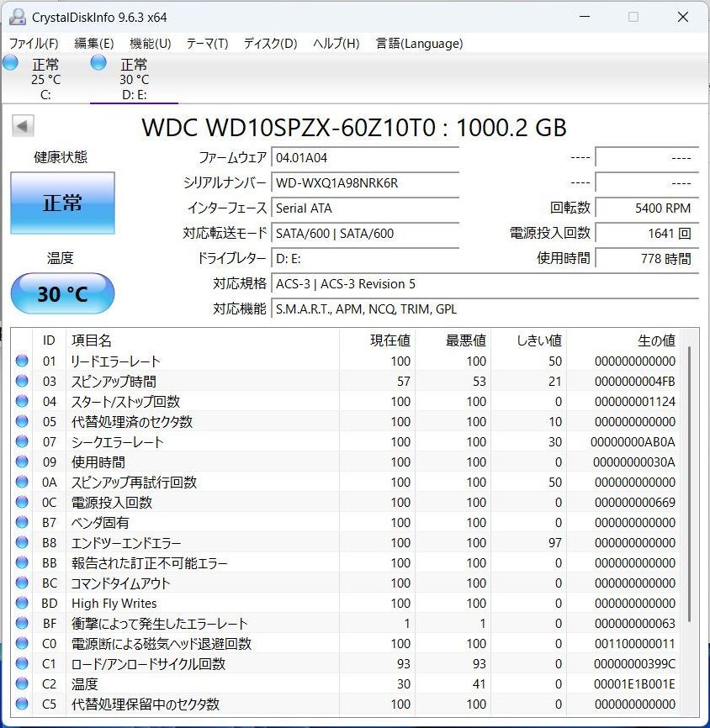Screen dimensions: 710x728
Task: Click the transfer mode field SATA/600 | SATA/600
Action: coord(365,233)
